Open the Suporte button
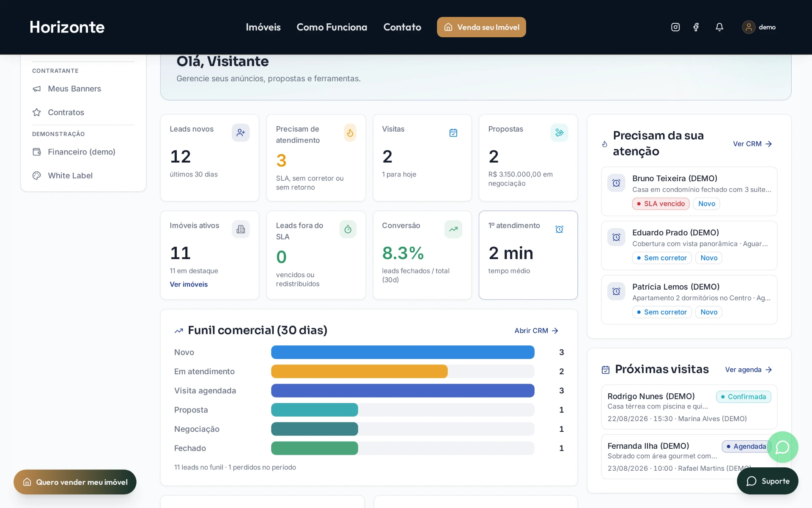 [768, 481]
